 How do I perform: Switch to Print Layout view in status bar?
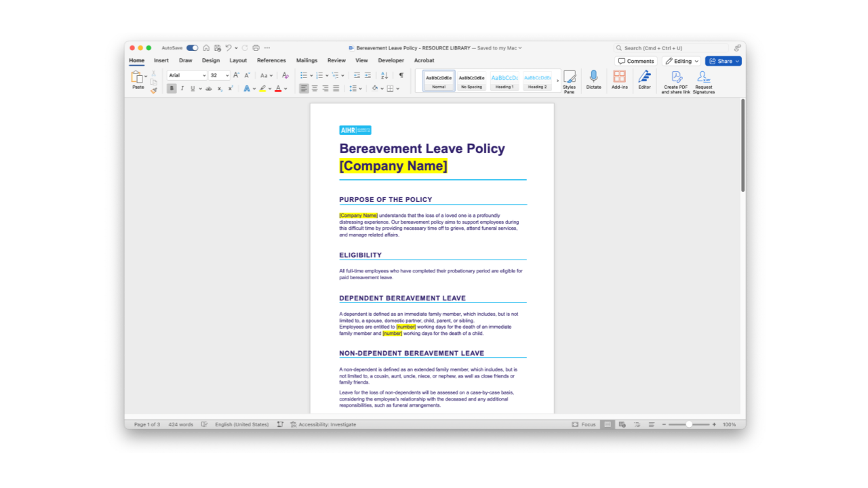608,424
